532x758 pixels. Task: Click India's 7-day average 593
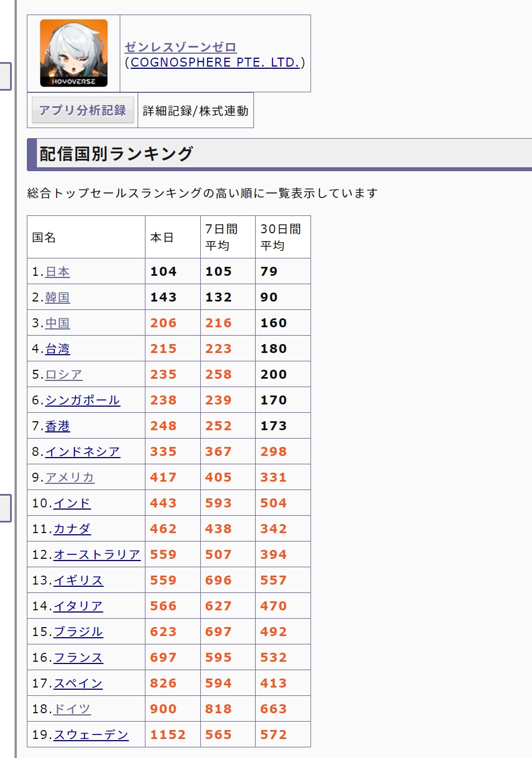click(x=218, y=503)
